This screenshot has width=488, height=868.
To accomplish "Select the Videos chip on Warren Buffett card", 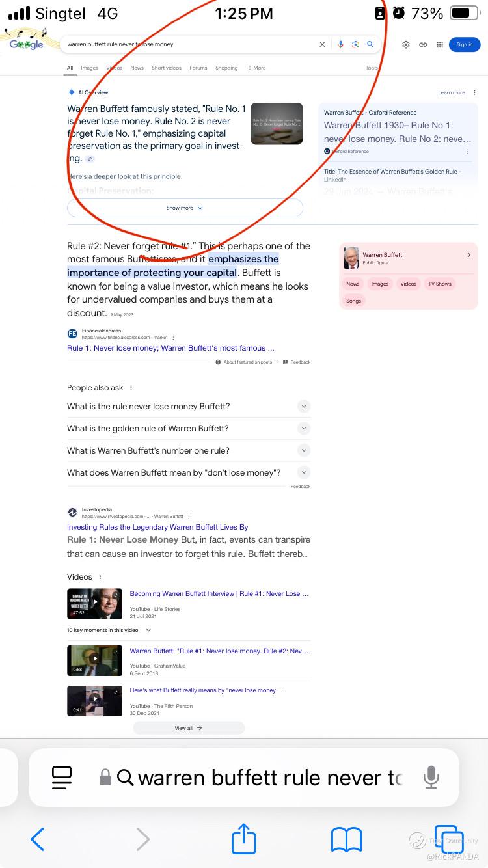I will click(x=409, y=284).
